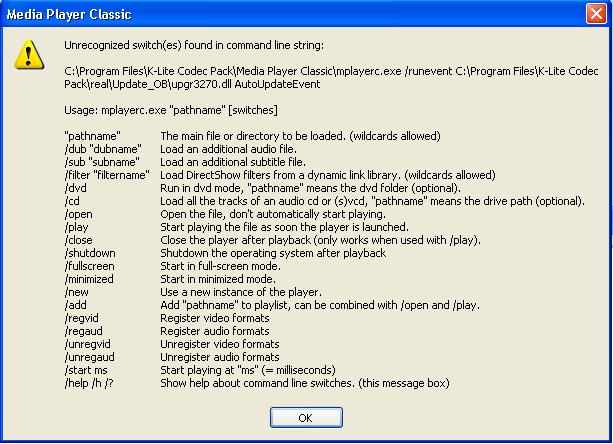
Task: Click "Start in full-screen mode." description
Action: 220,266
